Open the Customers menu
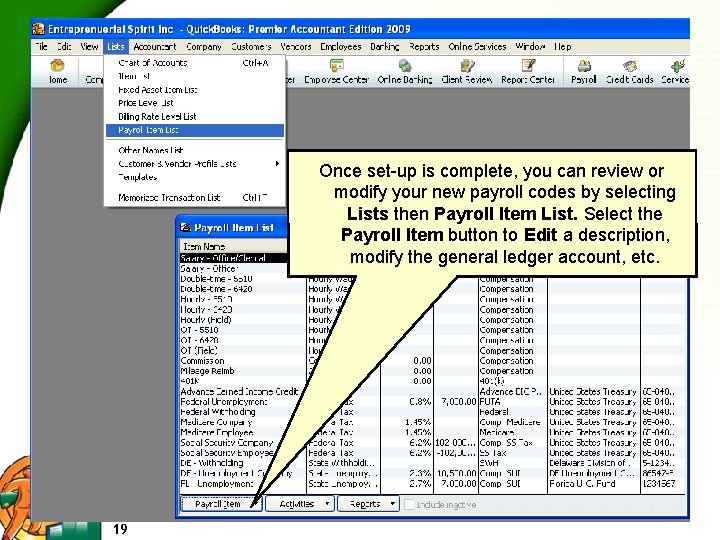Screen dimensions: 720x540 pos(251,46)
